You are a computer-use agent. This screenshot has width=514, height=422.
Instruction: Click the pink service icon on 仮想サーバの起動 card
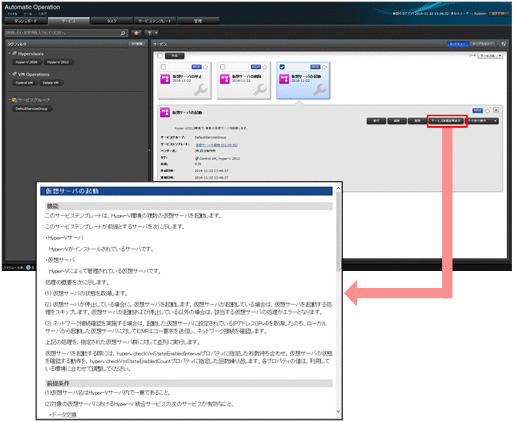pos(284,79)
